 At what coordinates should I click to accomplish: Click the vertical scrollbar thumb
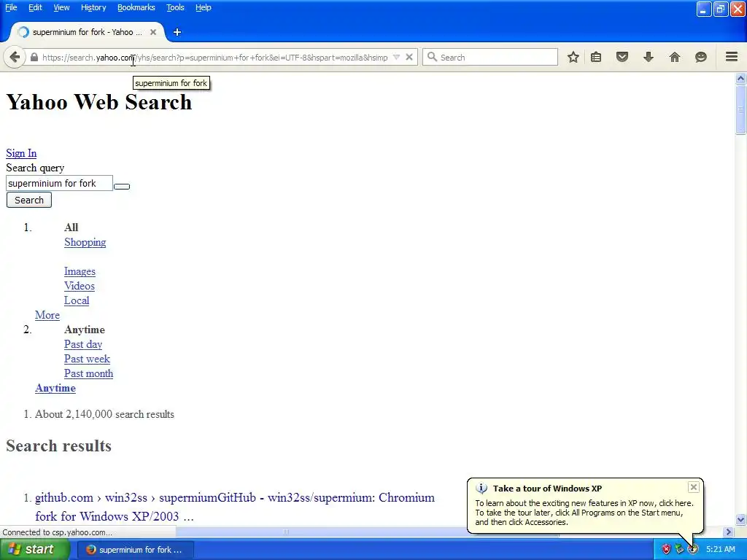(x=740, y=109)
